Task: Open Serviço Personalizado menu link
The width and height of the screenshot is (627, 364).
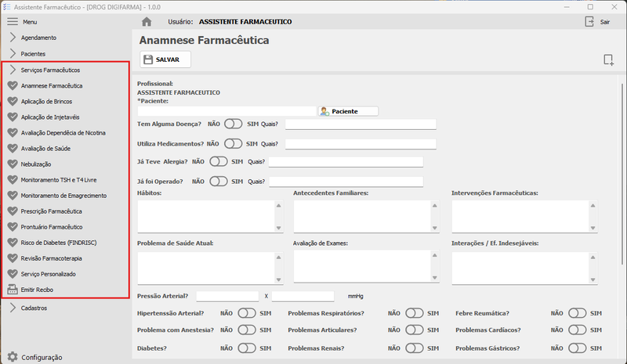Action: tap(48, 274)
